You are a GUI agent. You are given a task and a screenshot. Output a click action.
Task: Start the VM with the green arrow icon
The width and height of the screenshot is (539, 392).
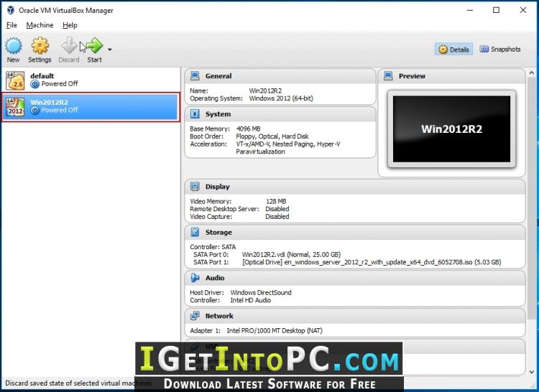click(x=95, y=45)
